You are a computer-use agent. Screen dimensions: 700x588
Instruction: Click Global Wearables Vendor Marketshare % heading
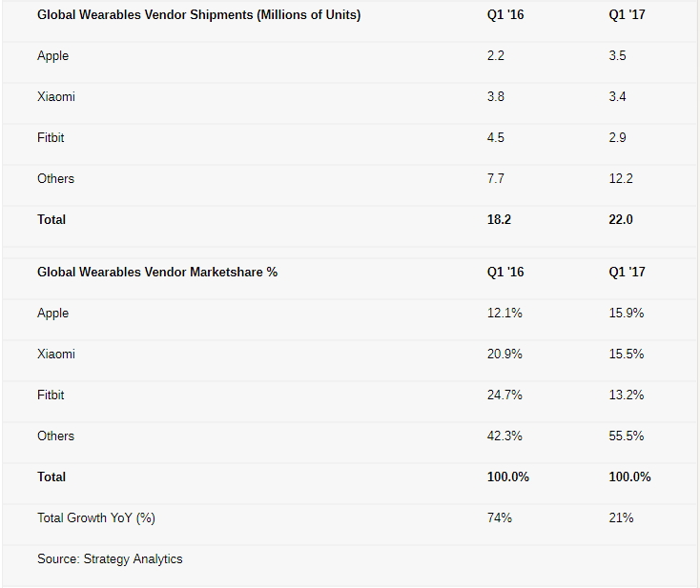[157, 273]
